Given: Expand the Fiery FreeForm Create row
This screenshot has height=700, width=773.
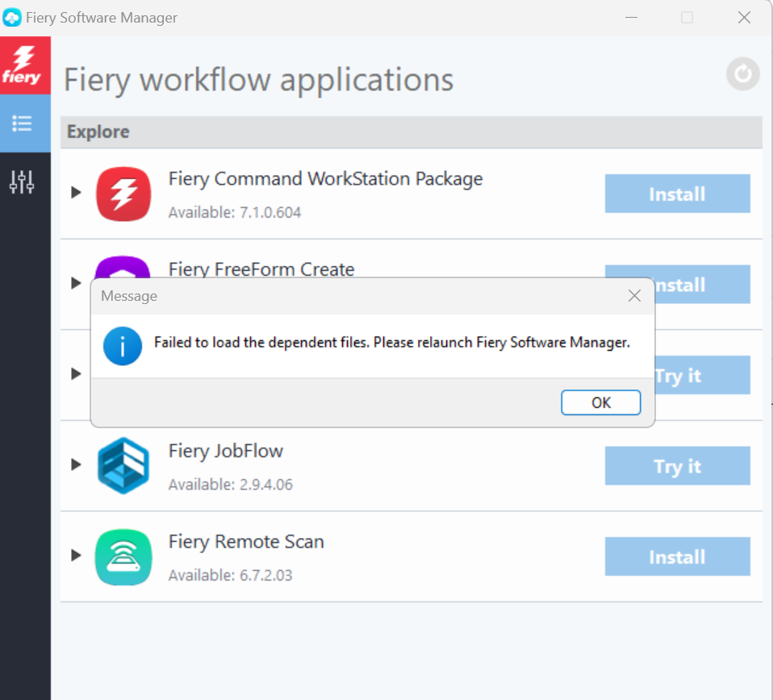Looking at the screenshot, I should [76, 283].
